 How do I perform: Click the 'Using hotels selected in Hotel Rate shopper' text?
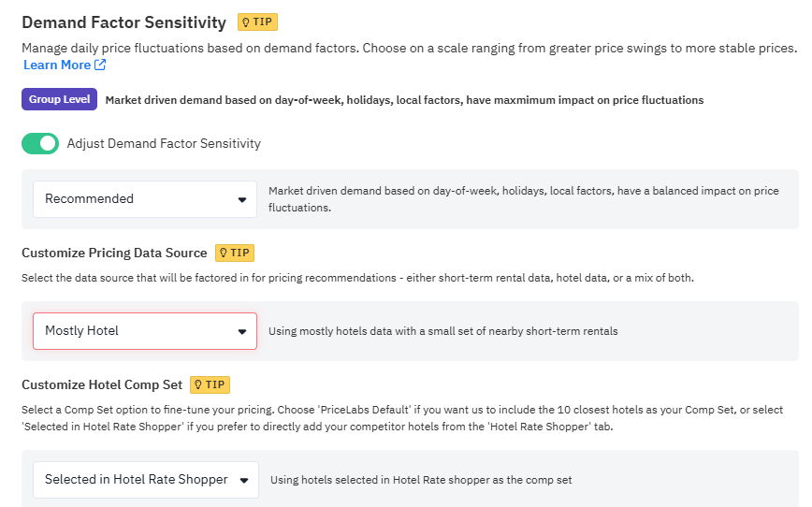(x=421, y=480)
